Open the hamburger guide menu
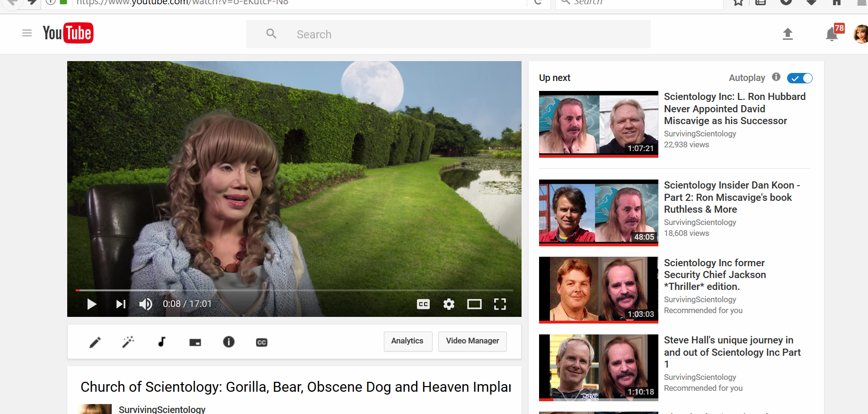Screen dimensions: 868x414 27,33
